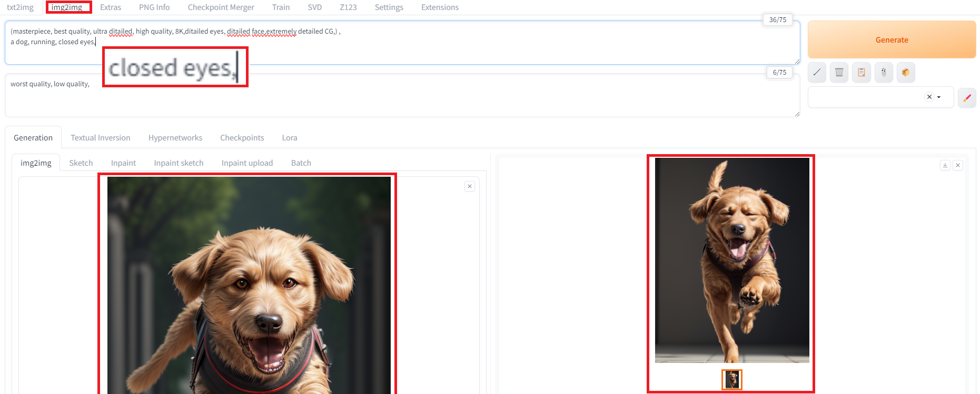Open the Hypernetworks tab
980x394 pixels.
[175, 138]
